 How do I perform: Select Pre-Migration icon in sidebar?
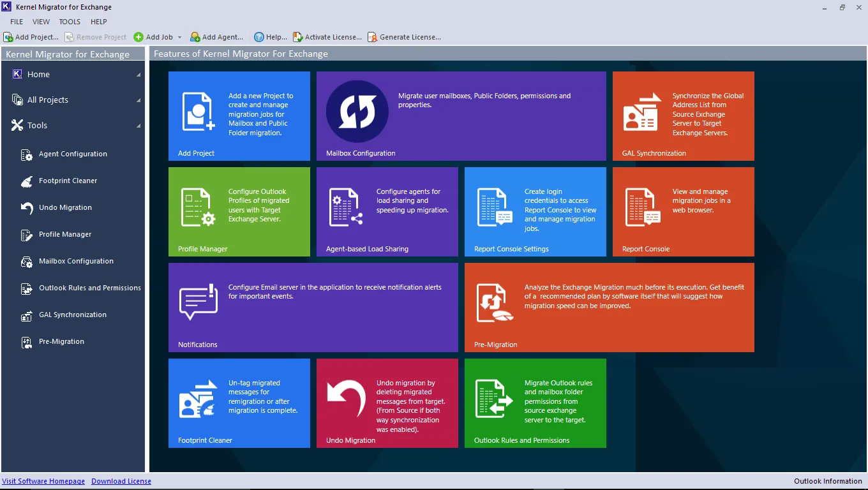click(x=27, y=342)
